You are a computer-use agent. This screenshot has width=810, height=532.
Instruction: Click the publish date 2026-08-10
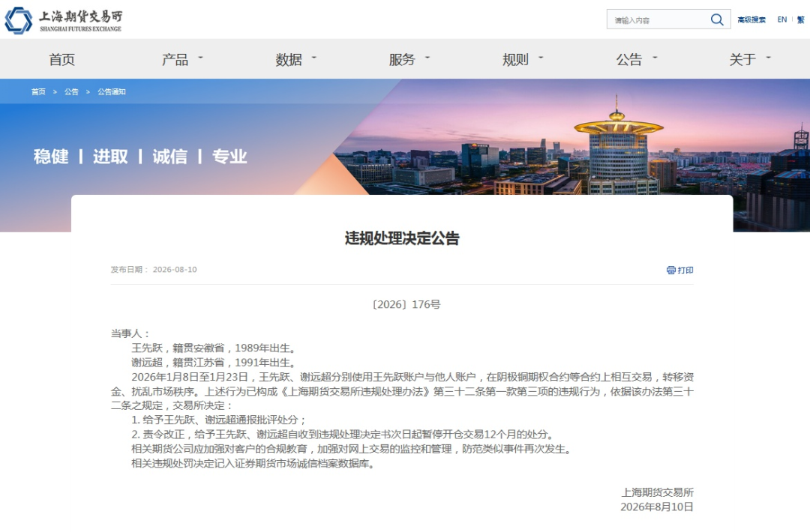(175, 269)
